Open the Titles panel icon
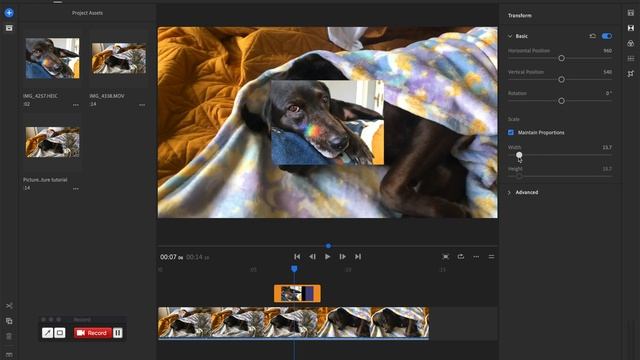This screenshot has height=360, width=640. point(631,13)
